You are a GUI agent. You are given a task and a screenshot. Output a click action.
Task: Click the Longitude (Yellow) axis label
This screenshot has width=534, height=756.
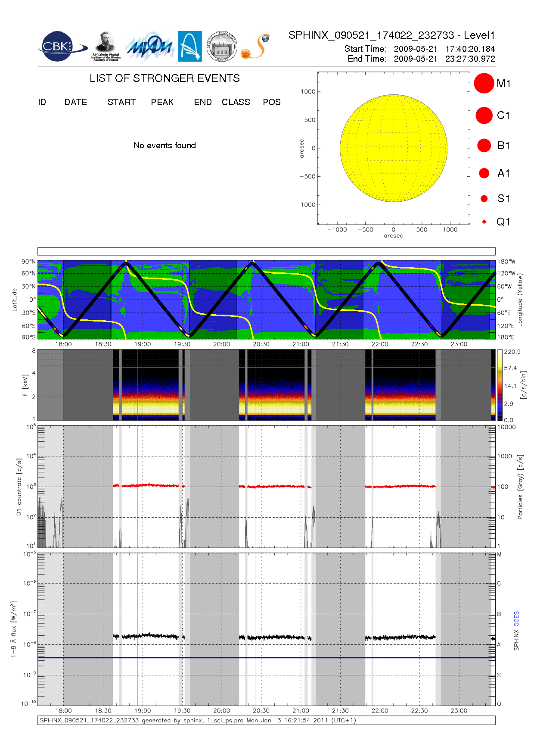tap(520, 300)
